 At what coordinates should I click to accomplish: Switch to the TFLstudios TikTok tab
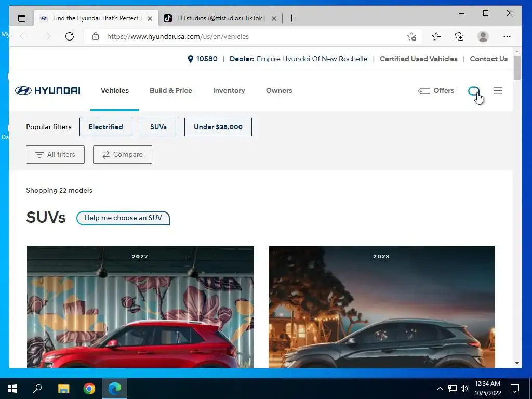219,18
